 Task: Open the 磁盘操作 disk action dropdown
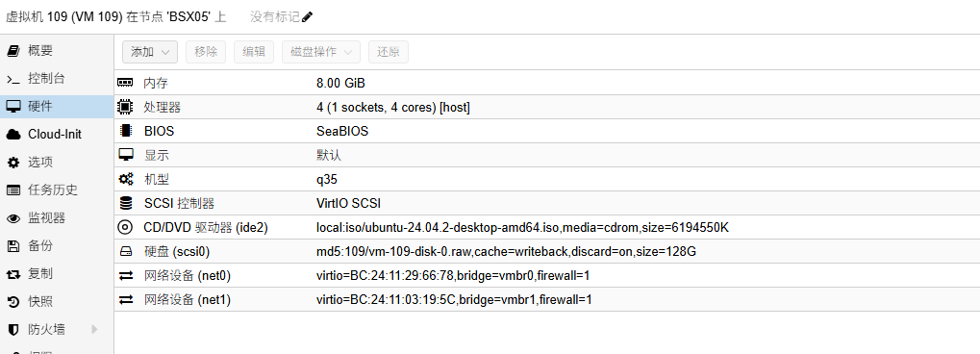point(321,52)
